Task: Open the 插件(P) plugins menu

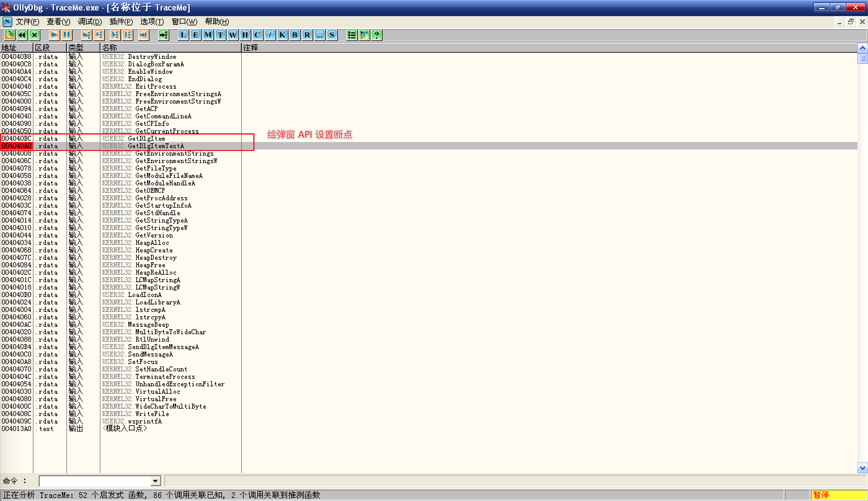Action: pyautogui.click(x=121, y=22)
